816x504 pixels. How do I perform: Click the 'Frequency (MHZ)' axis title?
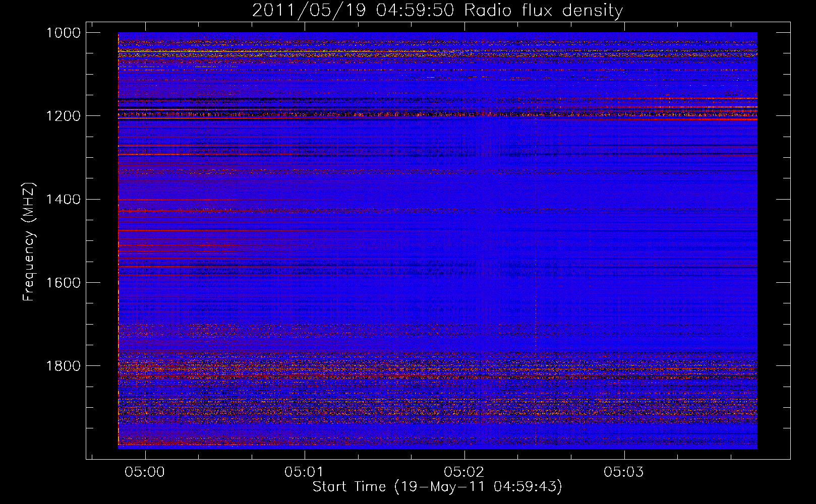click(x=29, y=242)
